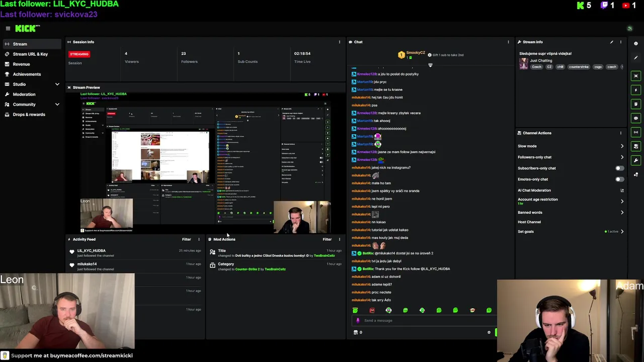Open the Stream sidebar item

click(32, 44)
